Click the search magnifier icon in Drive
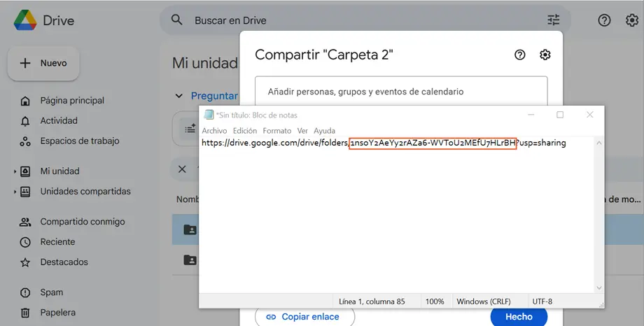 pyautogui.click(x=176, y=20)
